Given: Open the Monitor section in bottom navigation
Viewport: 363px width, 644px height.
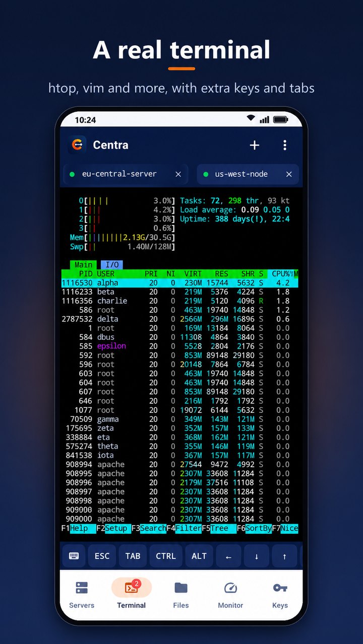Looking at the screenshot, I should [230, 594].
